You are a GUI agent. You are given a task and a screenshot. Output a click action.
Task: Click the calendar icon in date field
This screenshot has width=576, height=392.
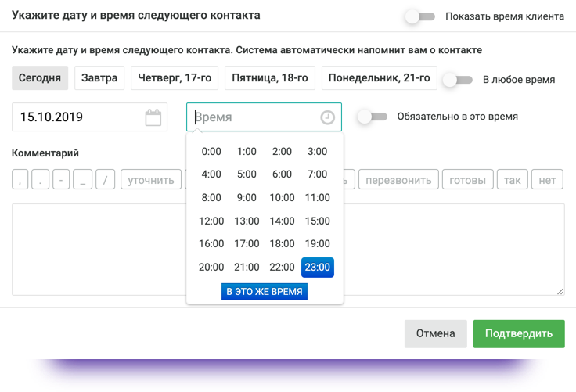pos(153,117)
